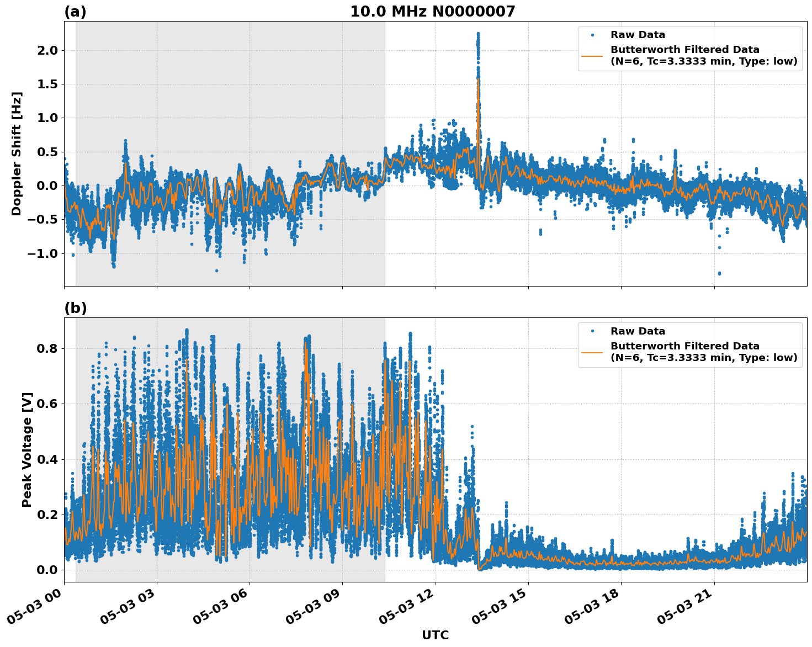Image resolution: width=812 pixels, height=647 pixels.
Task: Click the UTC axis label
Action: point(434,635)
